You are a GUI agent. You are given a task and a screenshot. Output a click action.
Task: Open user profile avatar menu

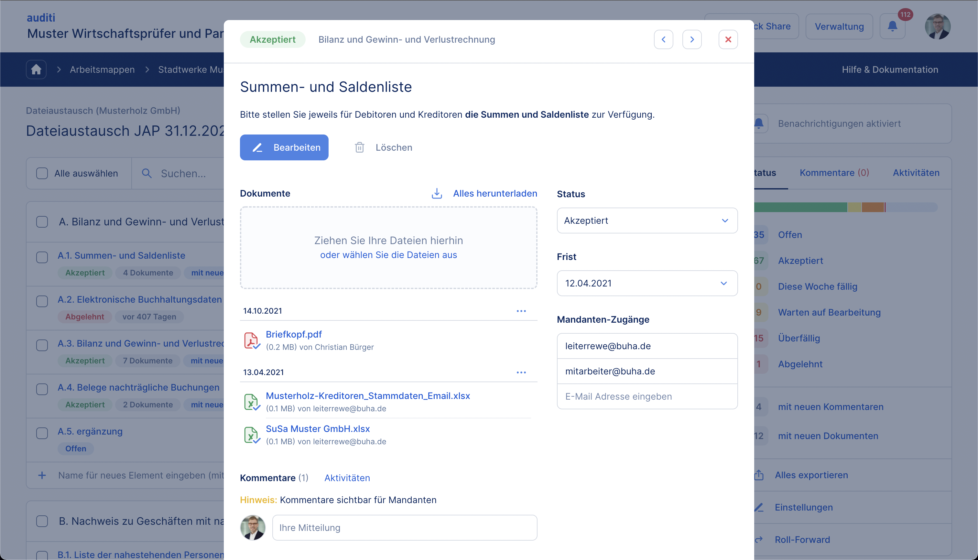(x=937, y=27)
